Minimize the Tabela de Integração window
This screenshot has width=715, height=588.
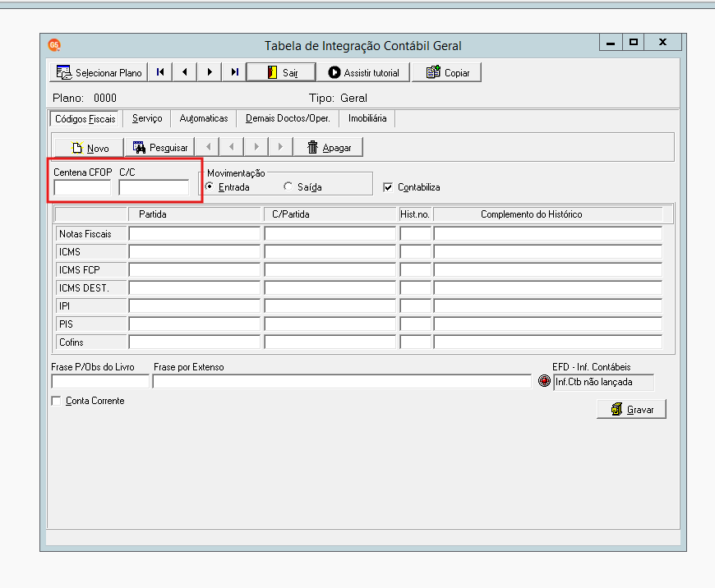[x=611, y=43]
